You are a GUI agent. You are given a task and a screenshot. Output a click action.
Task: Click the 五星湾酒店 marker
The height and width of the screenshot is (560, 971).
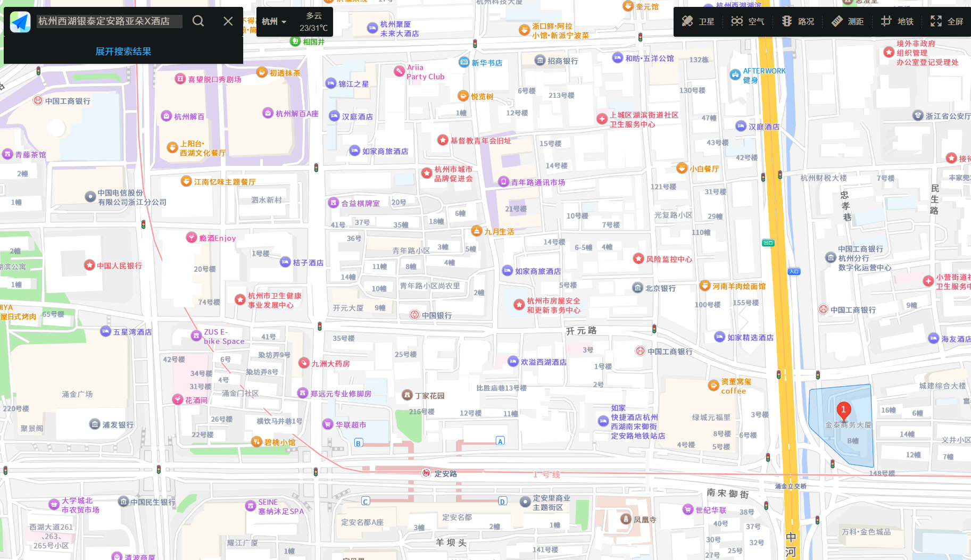(105, 331)
